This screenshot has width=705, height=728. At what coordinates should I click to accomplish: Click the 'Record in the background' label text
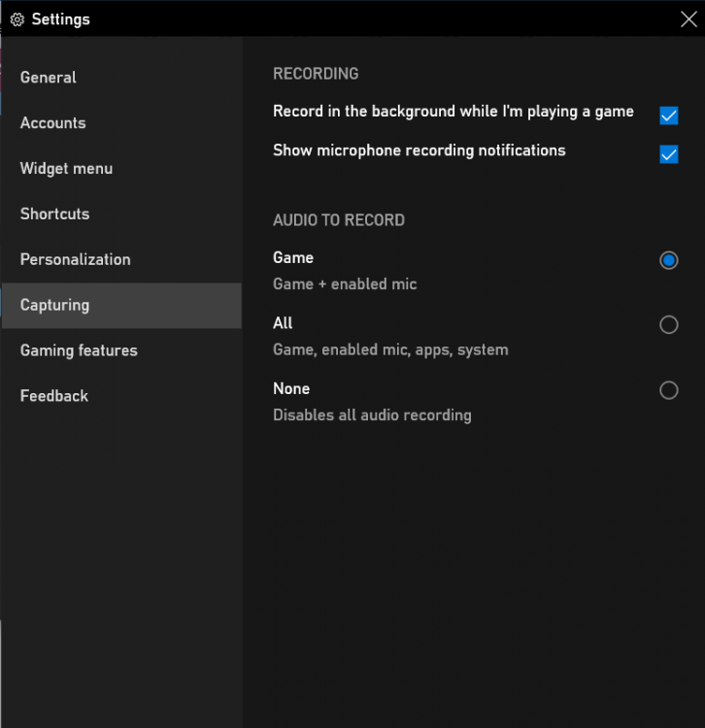click(x=453, y=112)
